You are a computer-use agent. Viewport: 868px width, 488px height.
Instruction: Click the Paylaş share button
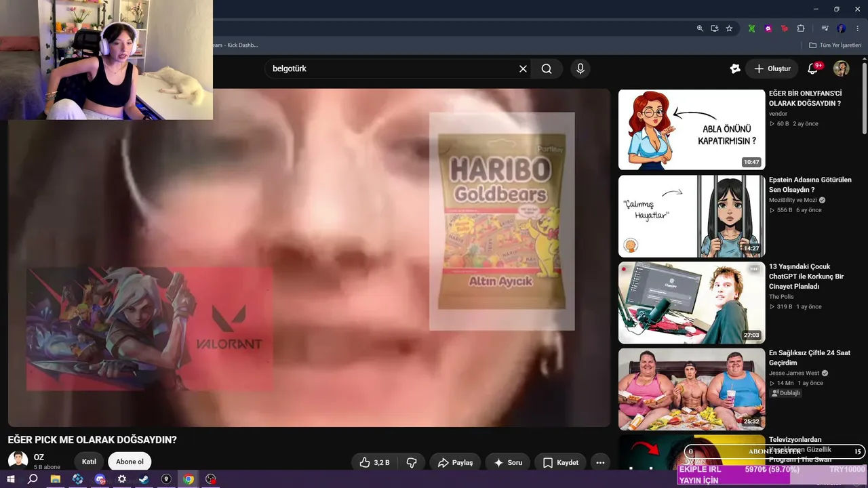coord(455,462)
